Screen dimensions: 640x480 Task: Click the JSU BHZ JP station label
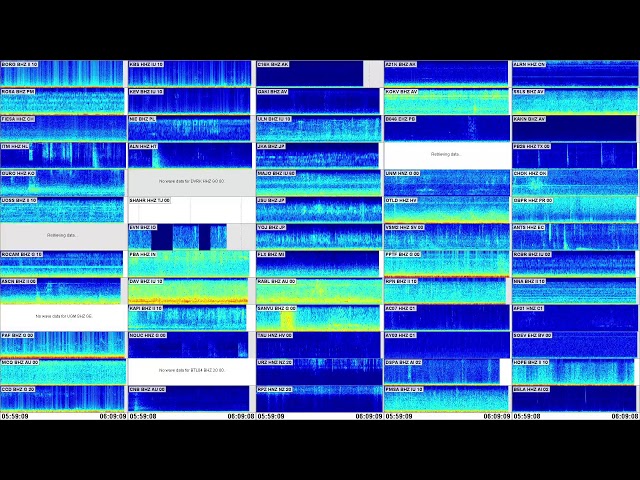coord(271,200)
